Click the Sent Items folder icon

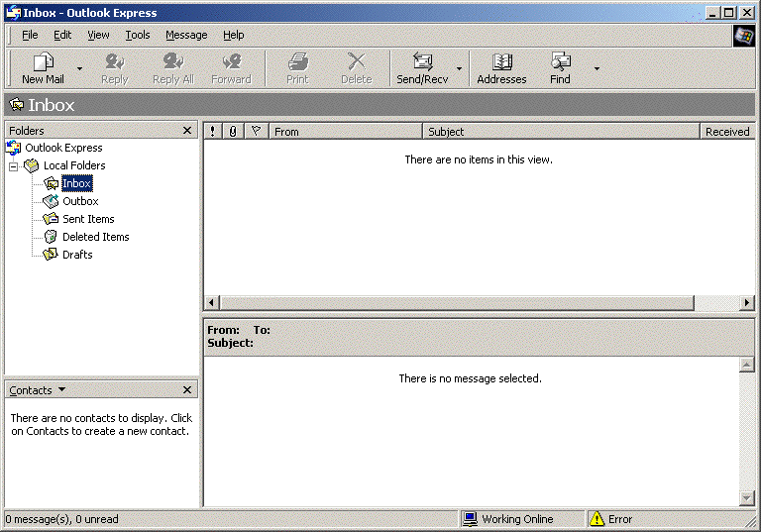click(x=51, y=219)
